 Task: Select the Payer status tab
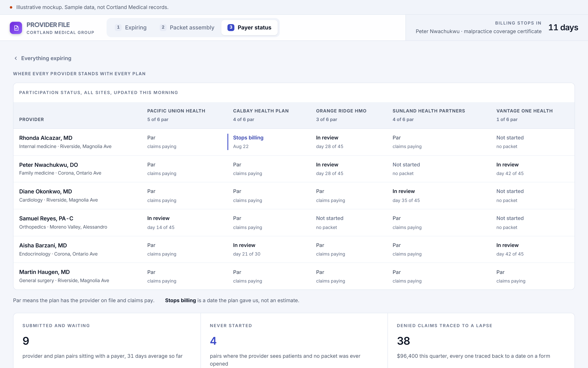(249, 28)
